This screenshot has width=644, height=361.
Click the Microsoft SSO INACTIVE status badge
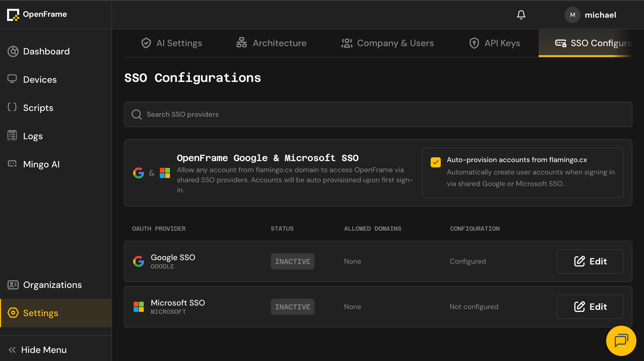coord(292,307)
